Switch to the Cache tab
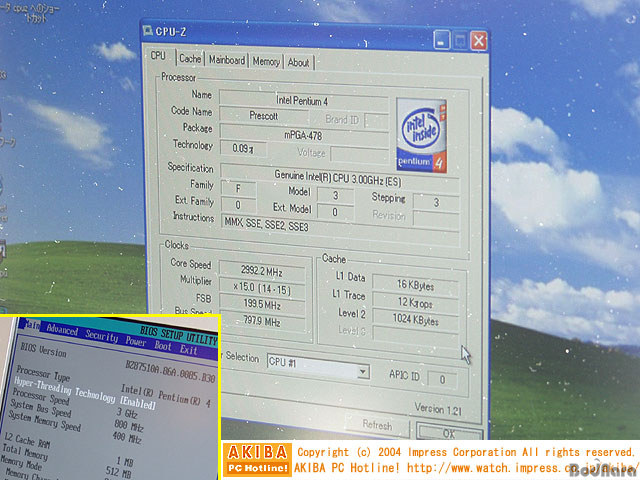 coord(190,59)
